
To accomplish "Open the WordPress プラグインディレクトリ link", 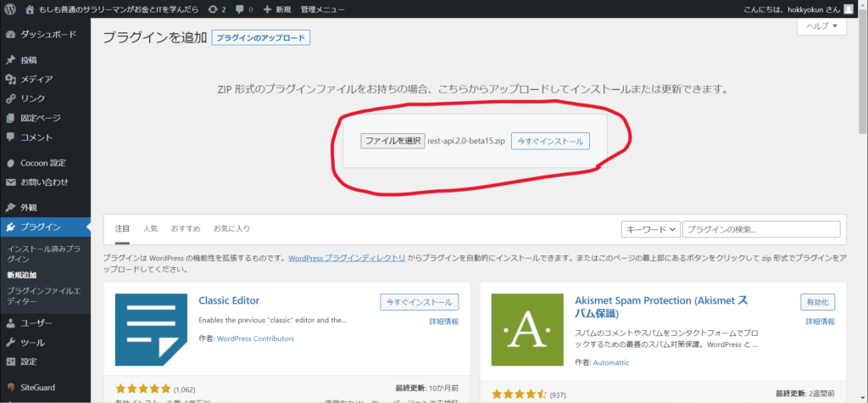I will pyautogui.click(x=347, y=258).
